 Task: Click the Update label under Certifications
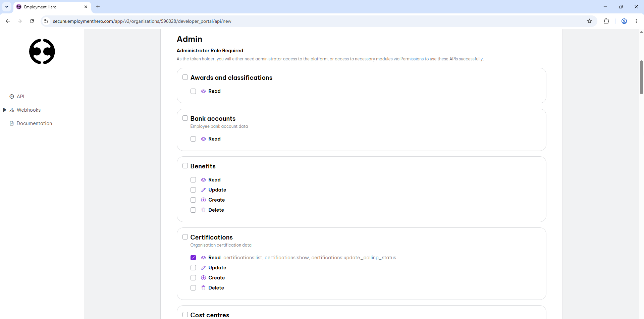click(x=217, y=268)
